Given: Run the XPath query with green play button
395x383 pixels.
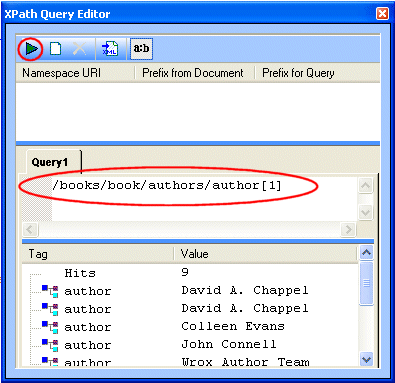Looking at the screenshot, I should coord(31,49).
